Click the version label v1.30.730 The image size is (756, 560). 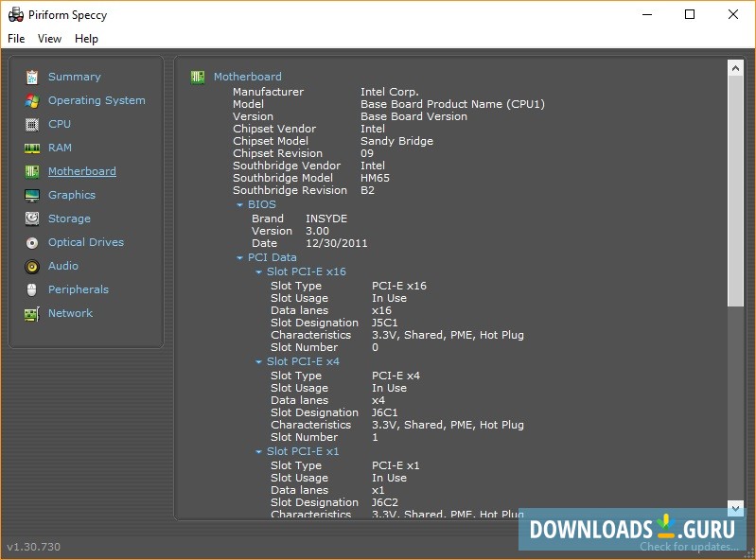coord(34,547)
